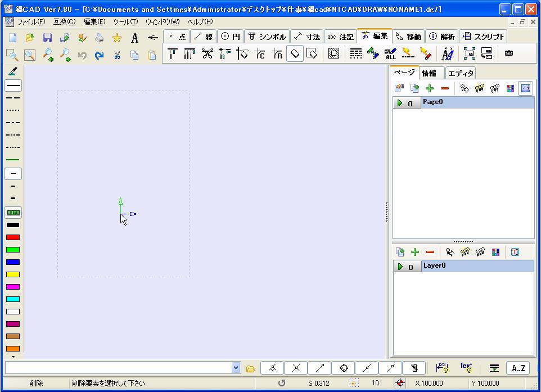Open the ファイル(F) menu
The image size is (541, 392).
tap(31, 22)
